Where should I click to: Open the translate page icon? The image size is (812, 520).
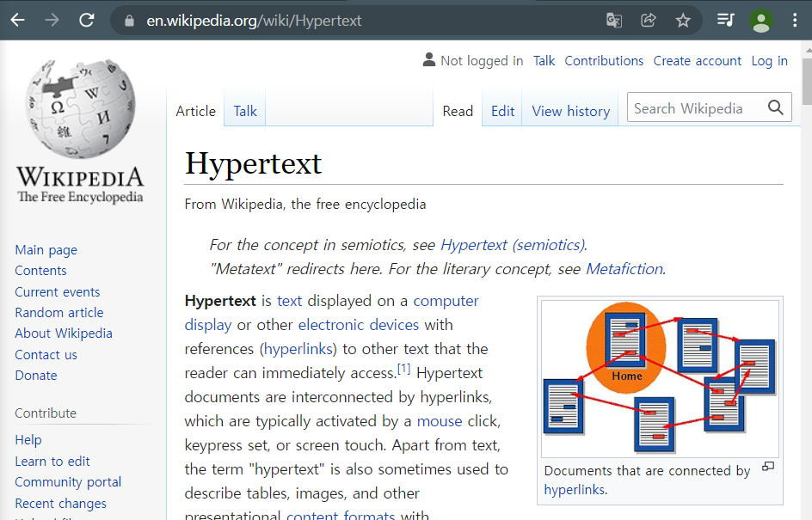tap(613, 20)
